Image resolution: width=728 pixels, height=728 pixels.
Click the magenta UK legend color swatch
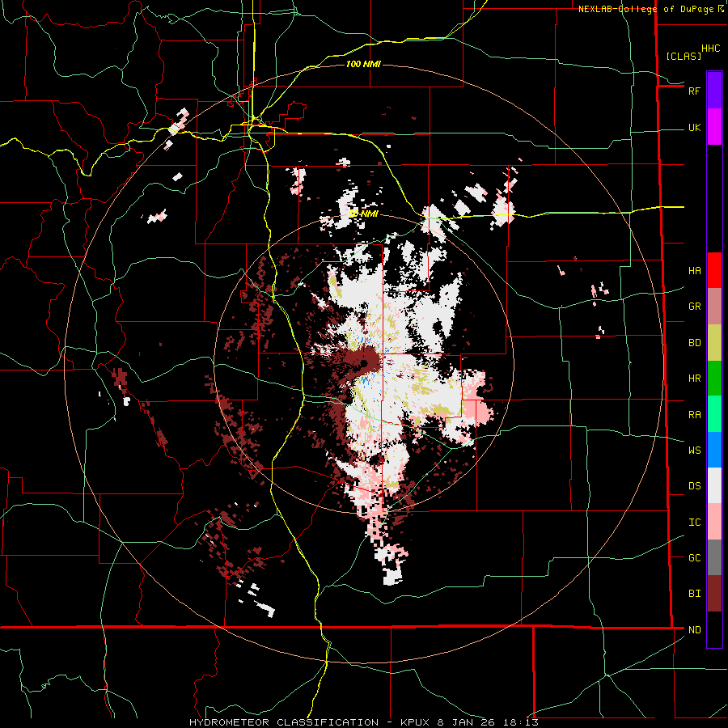pos(714,127)
